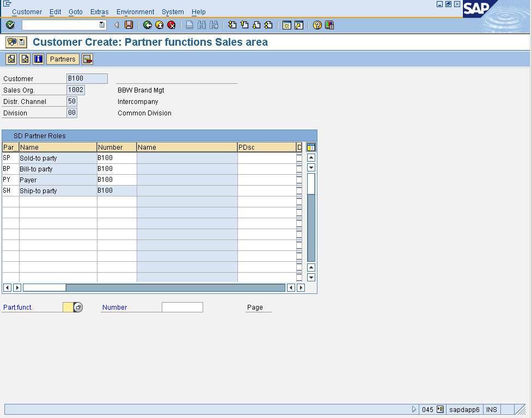Tick the D column box in the Bill-to party row
Viewport: 532px width, 418px height.
[299, 169]
